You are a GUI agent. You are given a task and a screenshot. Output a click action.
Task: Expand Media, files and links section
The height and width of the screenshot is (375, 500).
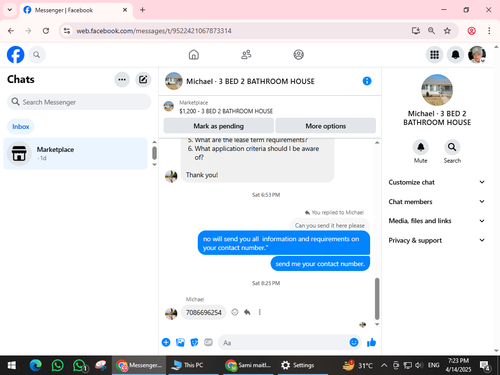click(437, 221)
